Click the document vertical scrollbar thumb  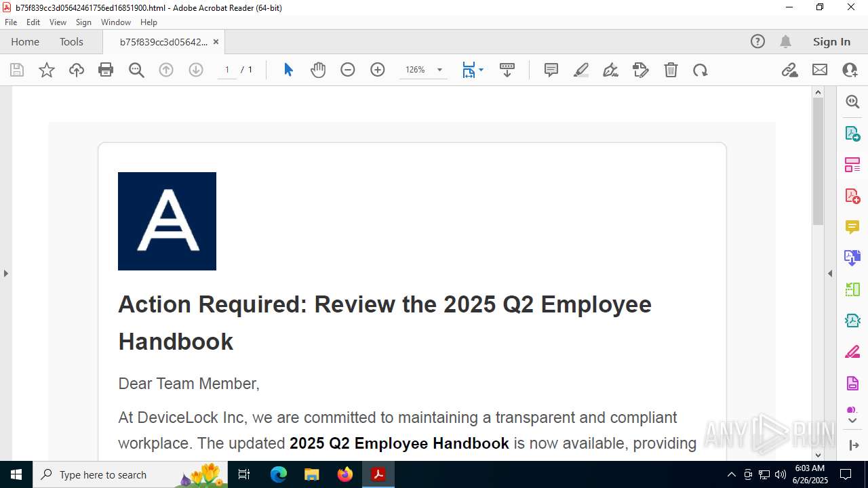[x=818, y=161]
